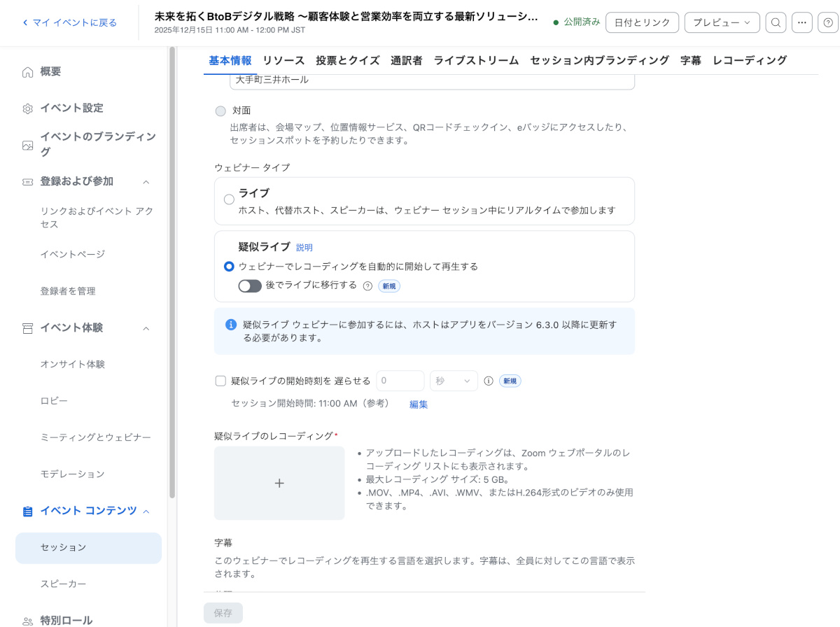Image resolution: width=840 pixels, height=627 pixels.
Task: Open the 投票とクイズ tab
Action: tap(348, 61)
